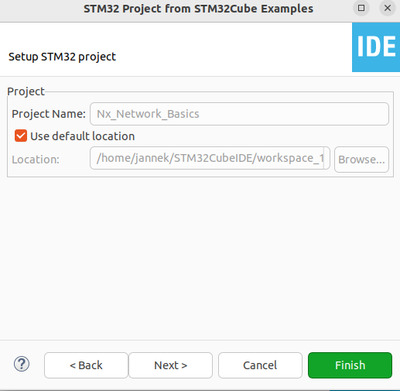The image size is (400, 391).
Task: Click the 'Setup STM32 project' heading
Action: click(62, 57)
